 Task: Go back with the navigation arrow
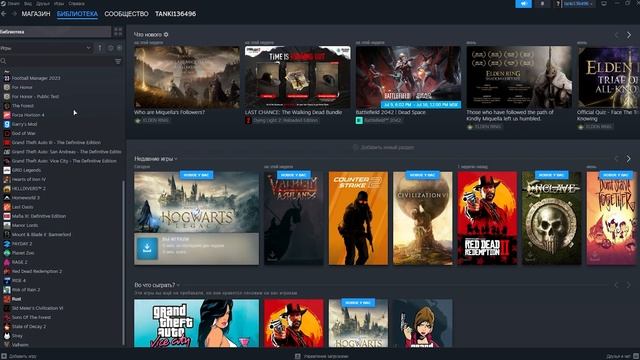(x=4, y=14)
